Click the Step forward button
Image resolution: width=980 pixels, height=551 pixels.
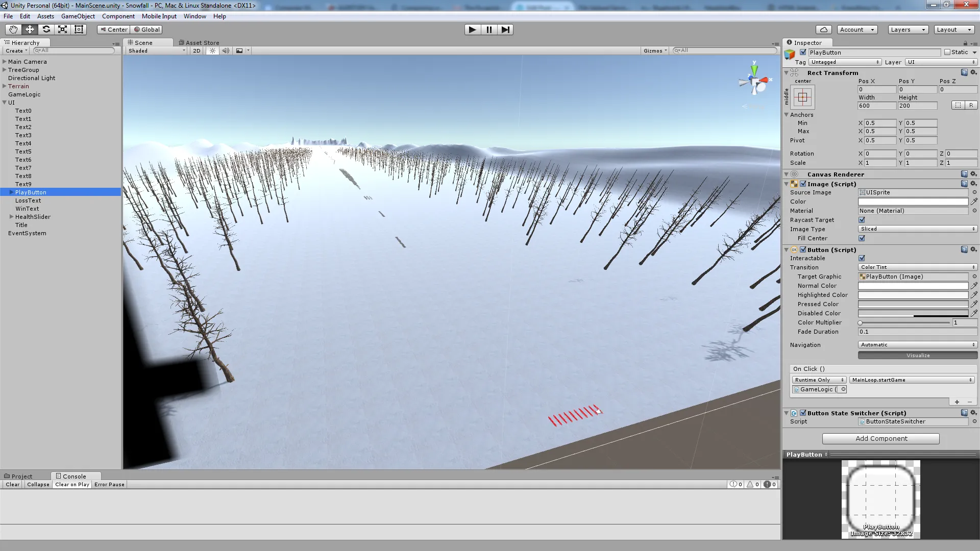505,30
